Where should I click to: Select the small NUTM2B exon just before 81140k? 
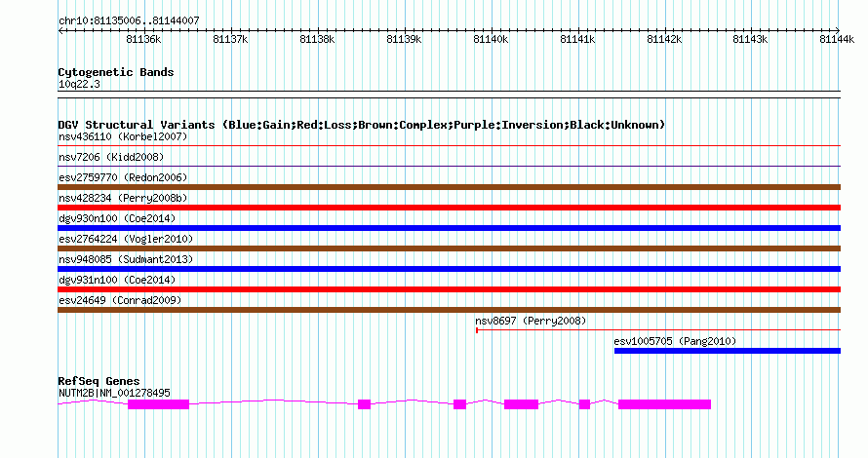[x=459, y=404]
